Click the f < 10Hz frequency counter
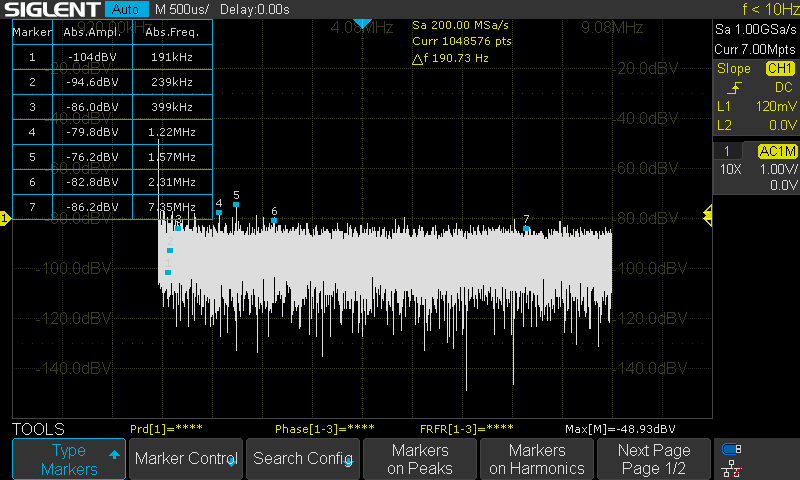 coord(770,9)
